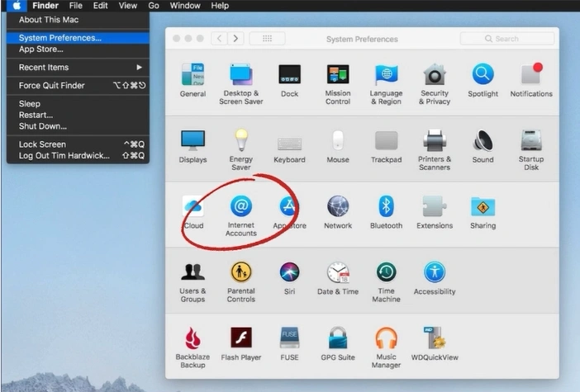Viewport: 580px width, 392px height.
Task: Open Backblaze Backup pane
Action: [193, 347]
